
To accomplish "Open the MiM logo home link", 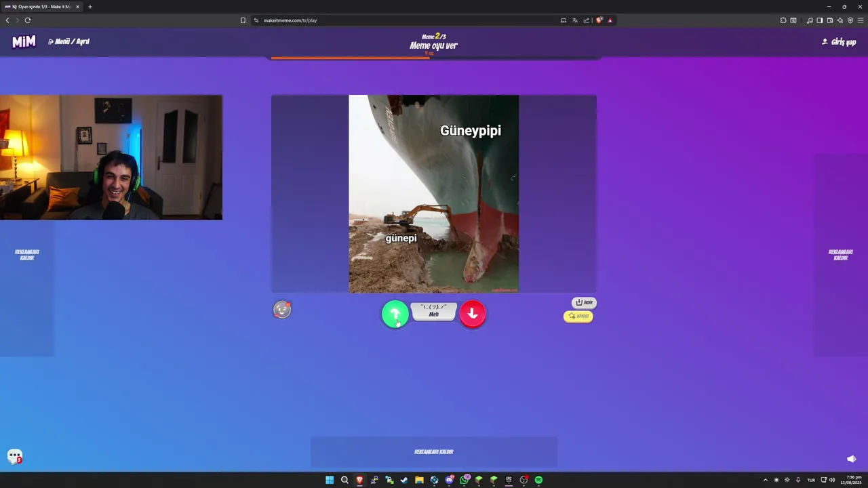I will click(24, 42).
